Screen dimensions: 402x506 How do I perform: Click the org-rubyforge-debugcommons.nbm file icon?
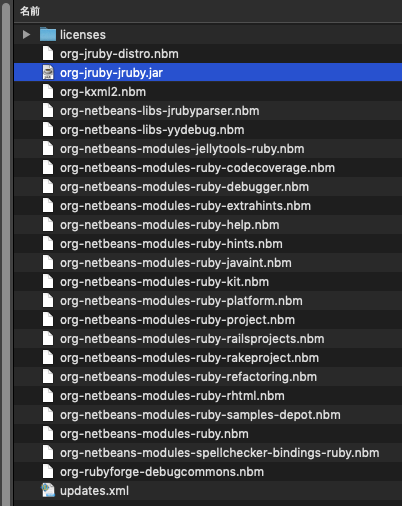click(x=48, y=471)
